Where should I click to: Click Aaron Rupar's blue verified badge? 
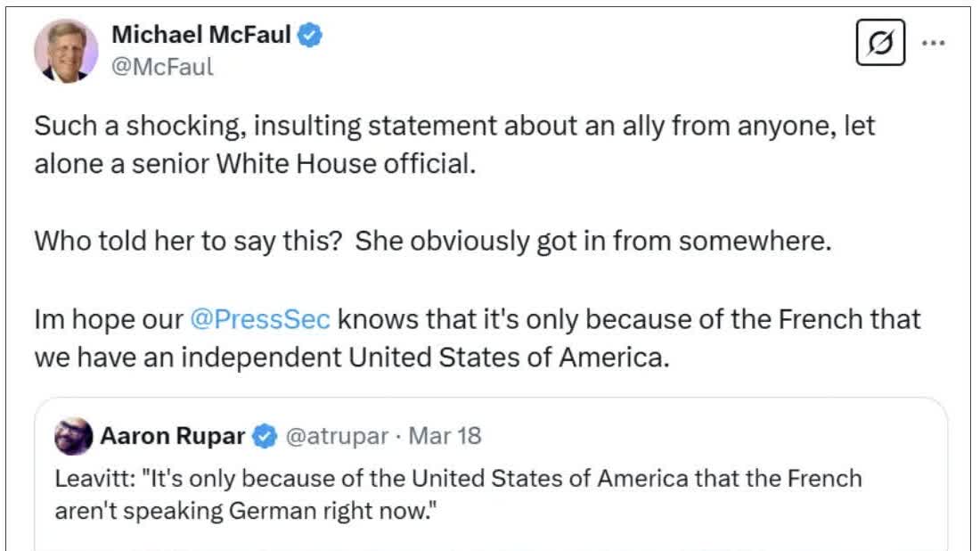[x=264, y=435]
